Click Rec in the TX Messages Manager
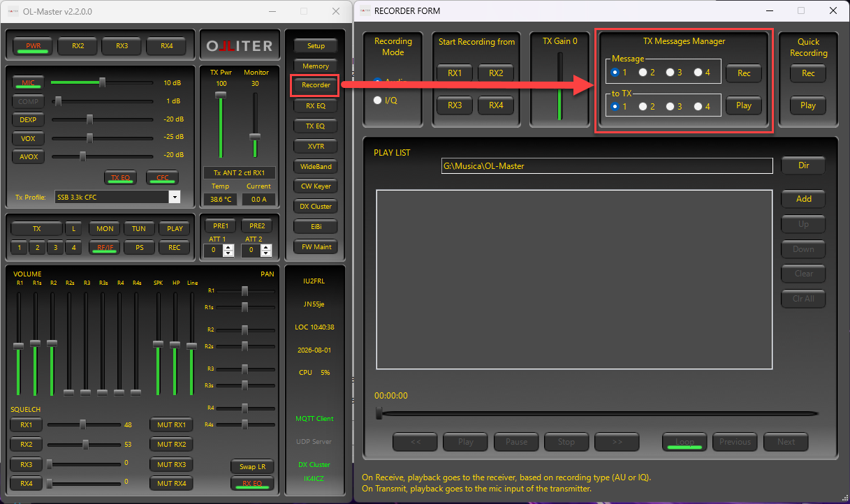The width and height of the screenshot is (850, 504). [x=744, y=73]
